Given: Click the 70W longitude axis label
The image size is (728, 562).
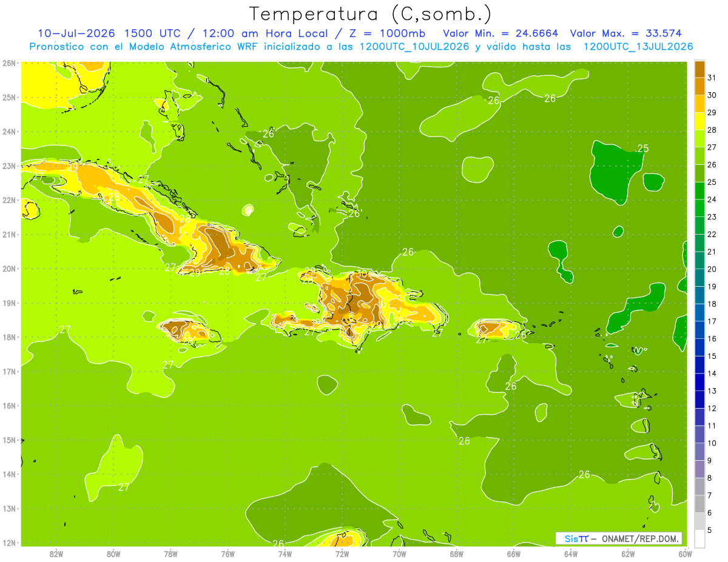Looking at the screenshot, I should (x=399, y=554).
